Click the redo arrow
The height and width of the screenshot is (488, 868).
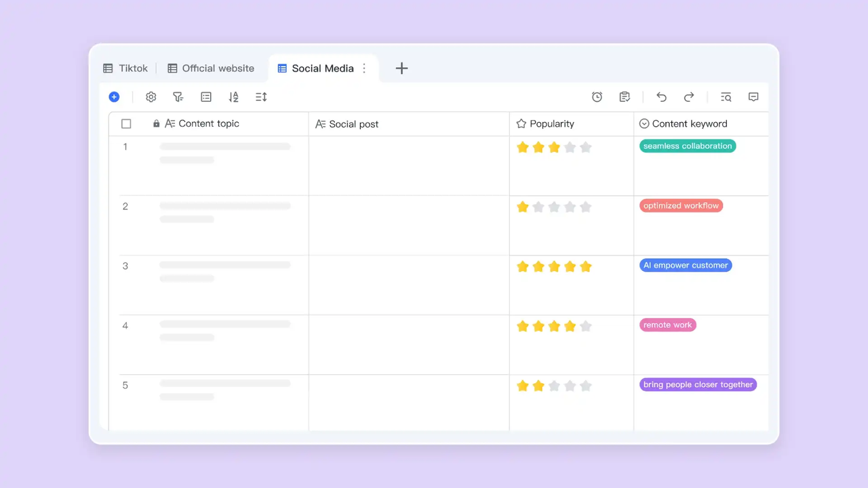(689, 97)
